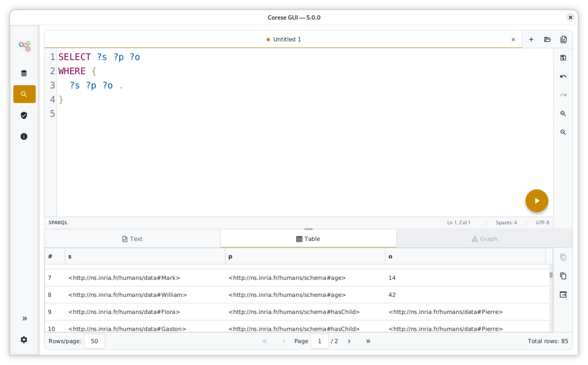Image resolution: width=588 pixels, height=365 pixels.
Task: Copy the query results
Action: coord(563,276)
